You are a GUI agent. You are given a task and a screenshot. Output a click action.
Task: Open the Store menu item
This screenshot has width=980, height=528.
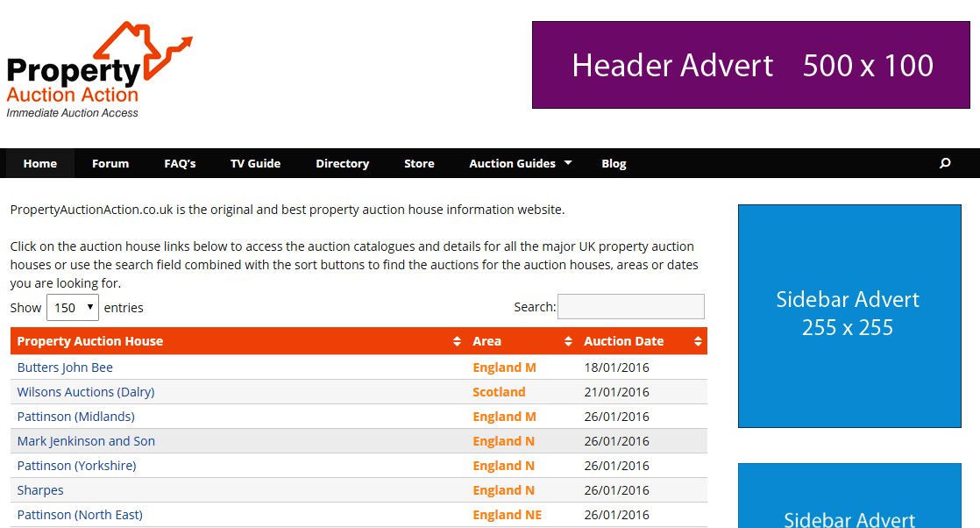[x=419, y=163]
